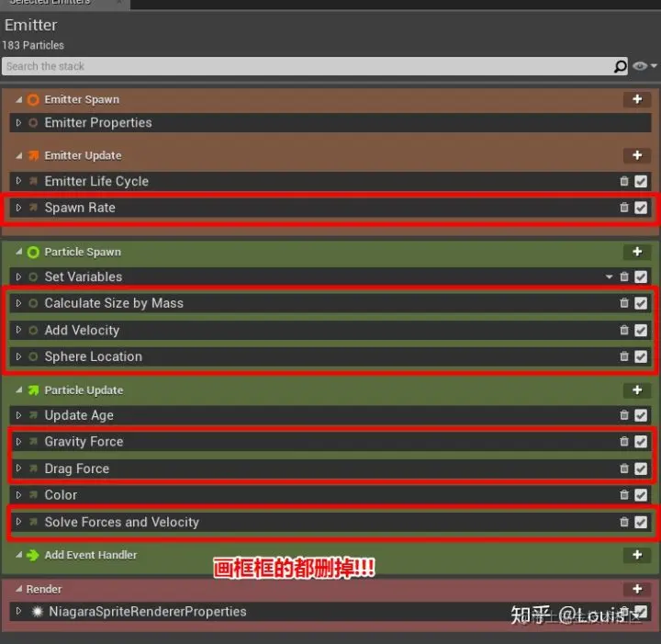The image size is (661, 644).
Task: Delete Solve Forces and Velocity module
Action: [x=624, y=522]
